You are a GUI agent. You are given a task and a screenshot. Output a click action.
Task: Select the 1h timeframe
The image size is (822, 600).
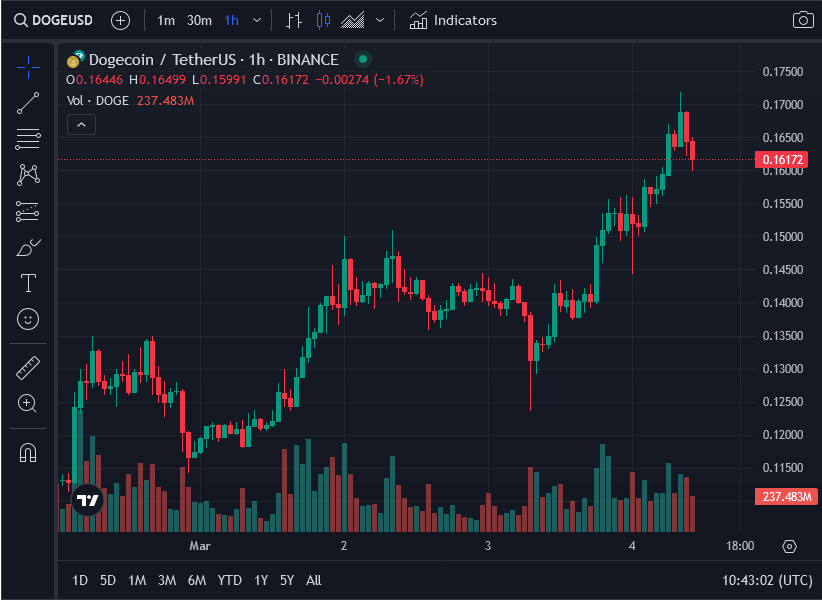232,20
